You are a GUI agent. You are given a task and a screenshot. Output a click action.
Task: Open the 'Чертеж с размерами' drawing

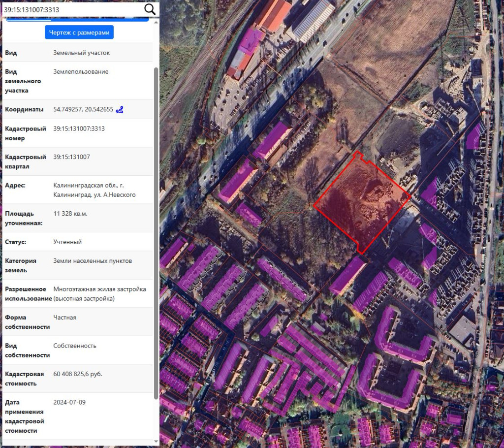[x=79, y=32]
